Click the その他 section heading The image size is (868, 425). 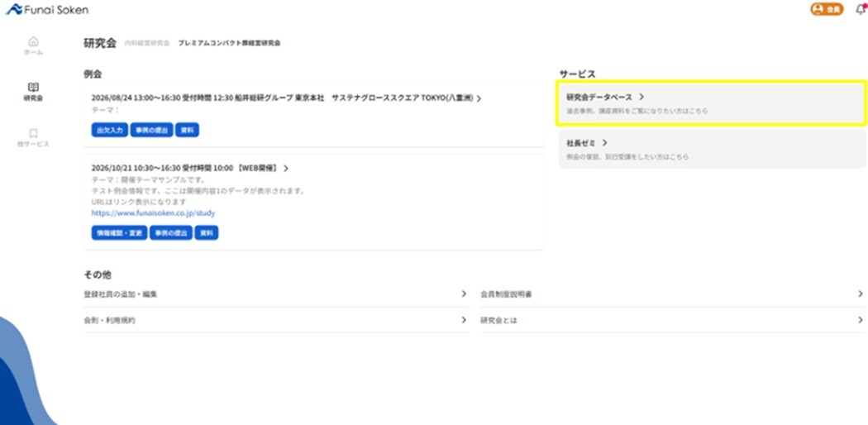coord(98,275)
